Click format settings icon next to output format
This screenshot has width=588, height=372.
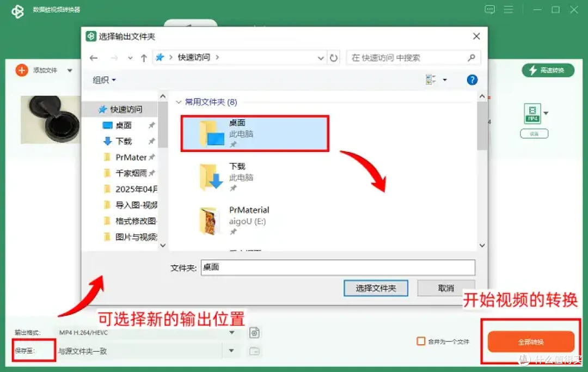(x=255, y=333)
